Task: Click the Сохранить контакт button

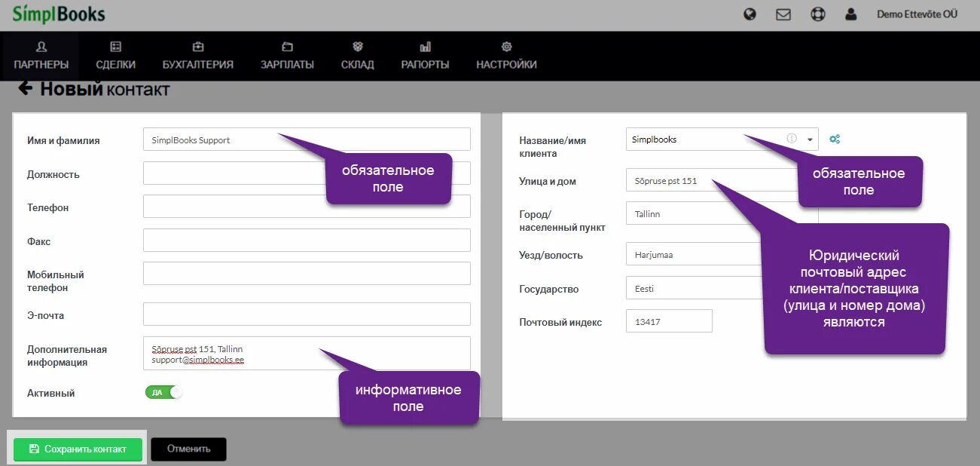Action: (78, 449)
